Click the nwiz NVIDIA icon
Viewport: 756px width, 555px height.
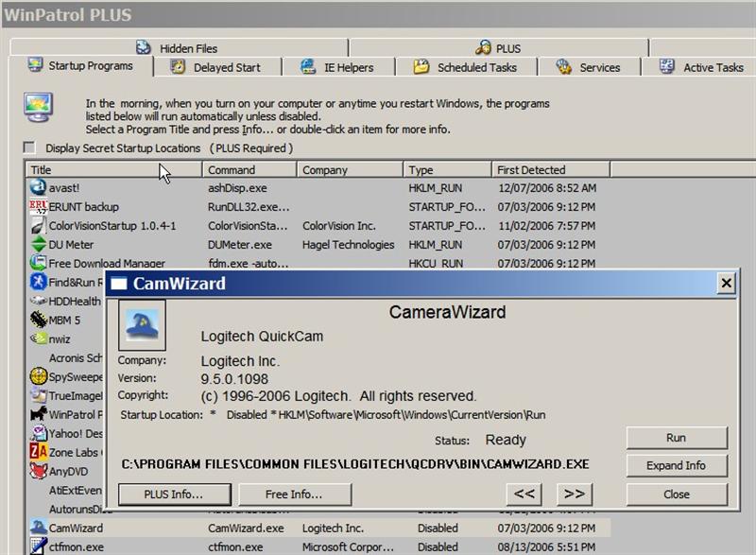click(x=38, y=338)
